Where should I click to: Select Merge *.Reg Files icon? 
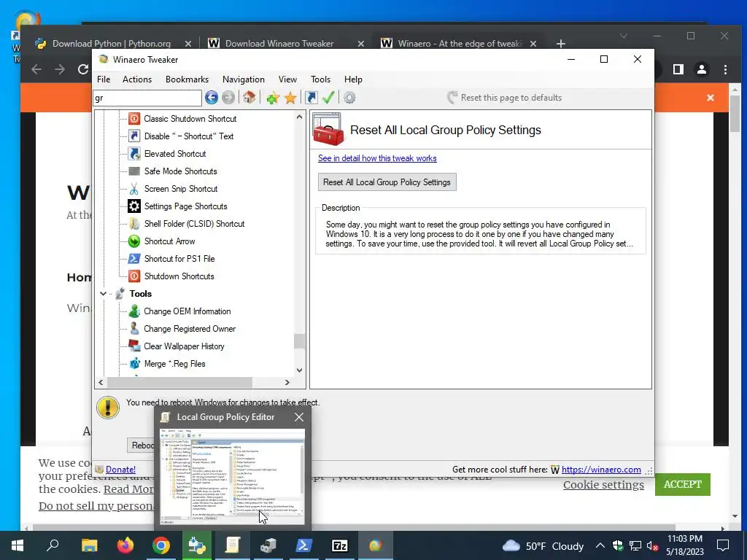(134, 364)
